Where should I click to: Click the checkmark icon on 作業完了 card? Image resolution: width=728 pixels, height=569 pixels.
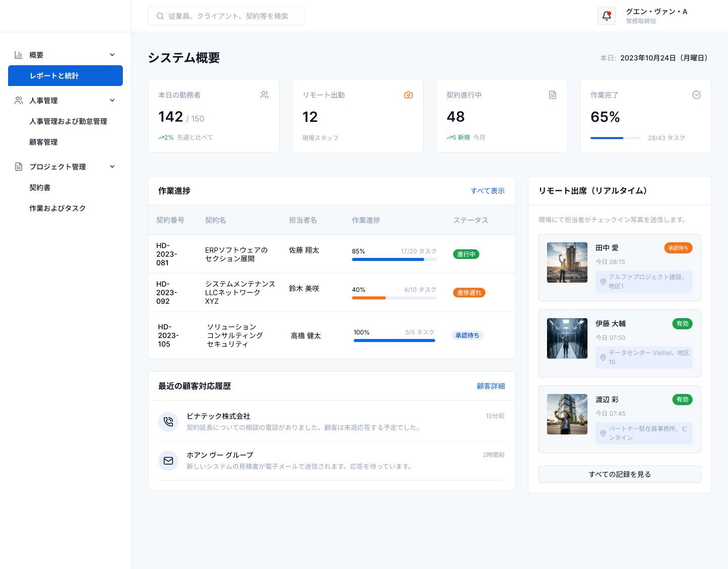tap(697, 95)
